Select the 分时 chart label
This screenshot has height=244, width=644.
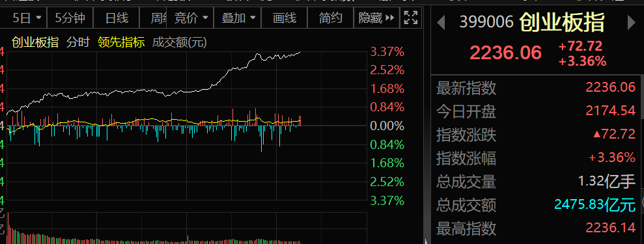pos(78,43)
